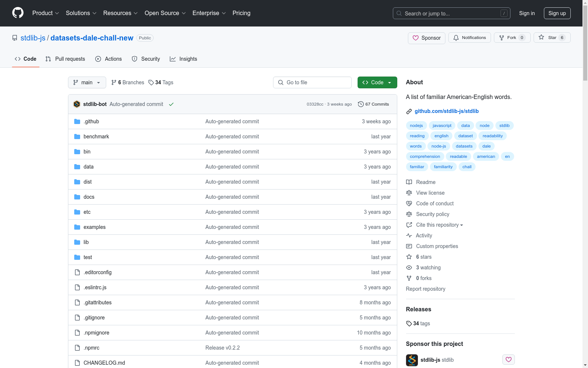Open the .github folder icon
The height and width of the screenshot is (368, 588).
tap(77, 121)
